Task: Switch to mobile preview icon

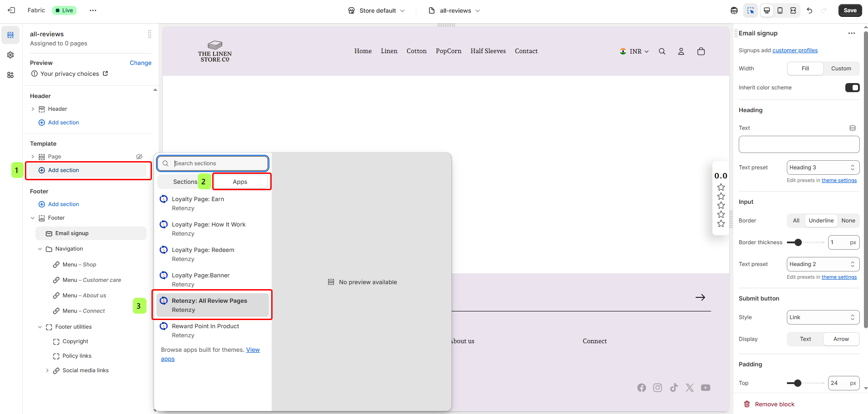Action: (780, 10)
